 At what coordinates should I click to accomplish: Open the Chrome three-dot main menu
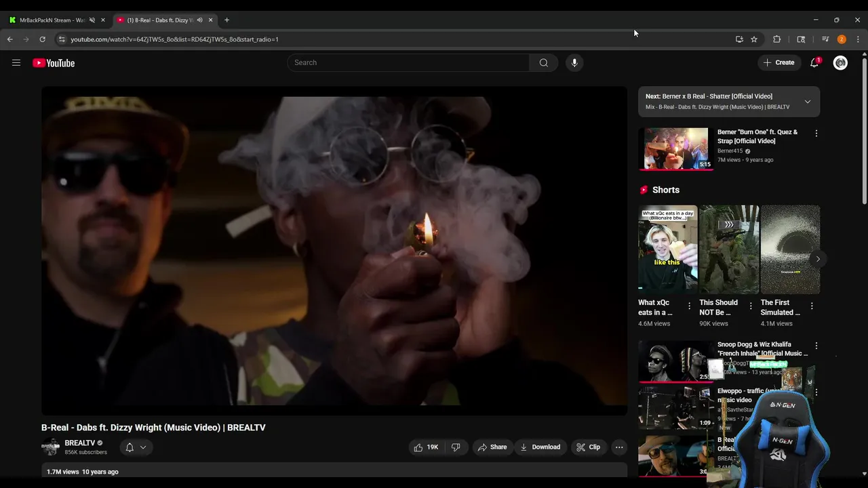coord(858,39)
